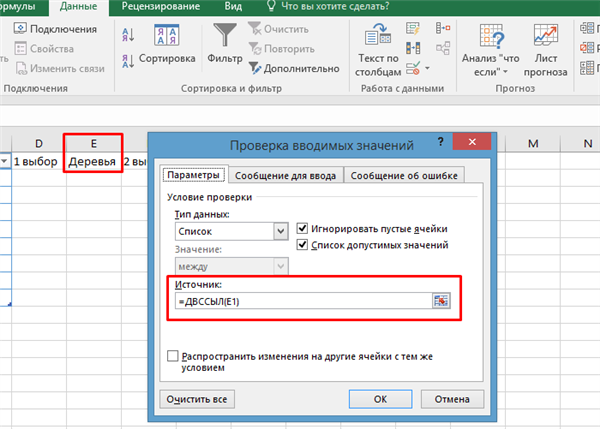Expand the Анализ "что если" menu
Screen dimensions: 600x429
coord(491,50)
